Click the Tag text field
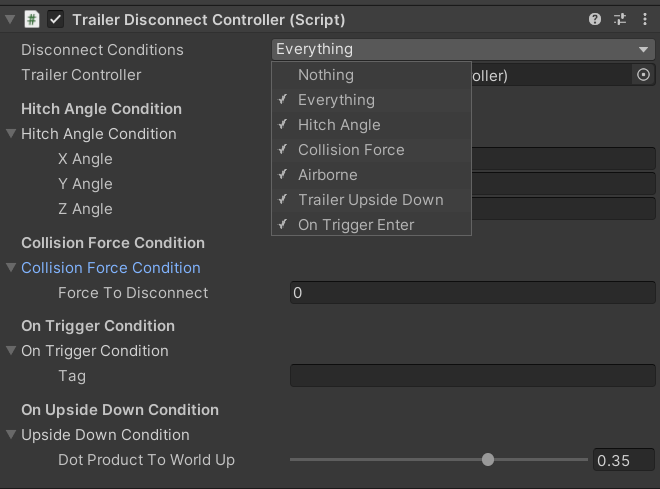 tap(472, 376)
